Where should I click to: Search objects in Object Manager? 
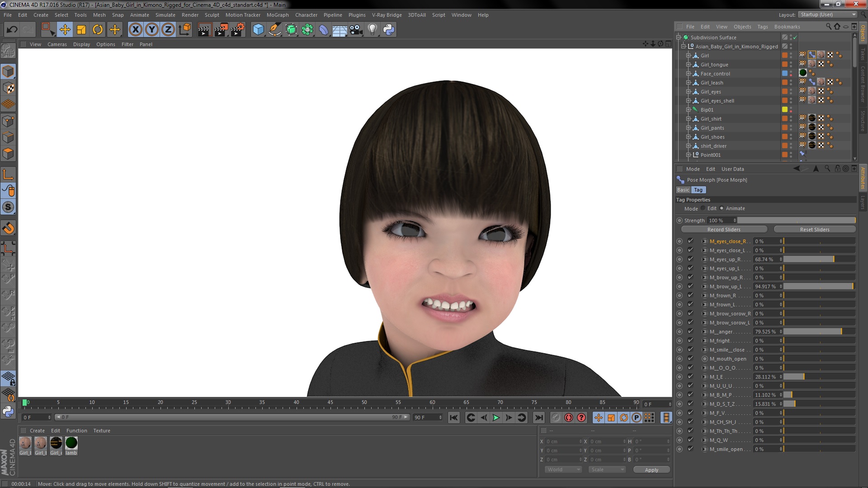(828, 27)
